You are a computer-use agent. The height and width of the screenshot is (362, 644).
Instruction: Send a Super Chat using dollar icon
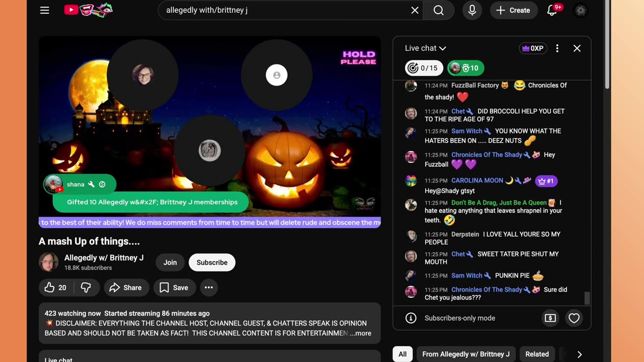tap(550, 318)
